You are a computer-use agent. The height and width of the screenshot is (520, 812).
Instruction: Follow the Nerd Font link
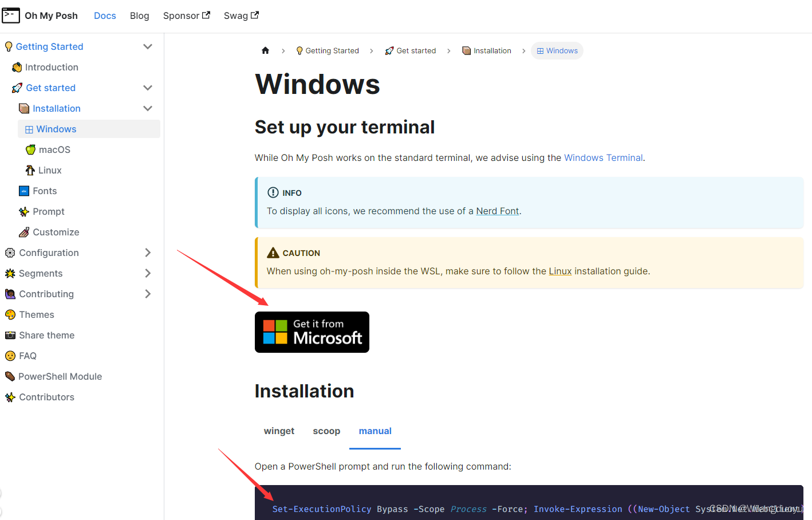point(498,211)
